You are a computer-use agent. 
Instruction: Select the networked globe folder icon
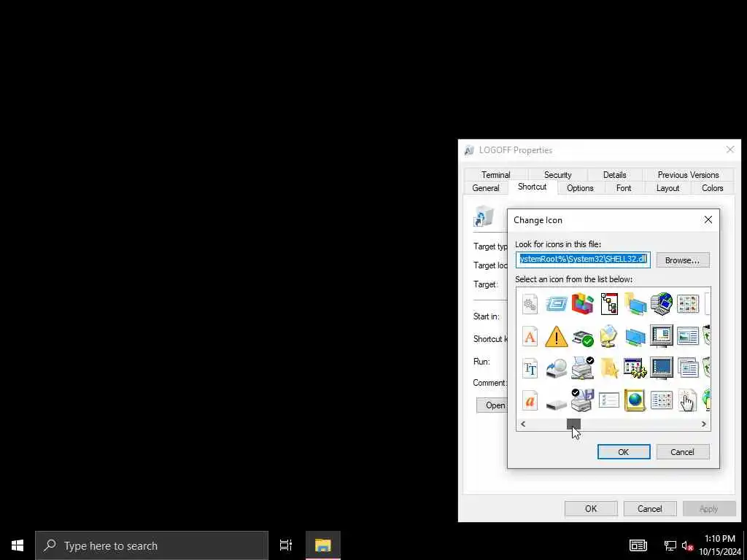609,336
